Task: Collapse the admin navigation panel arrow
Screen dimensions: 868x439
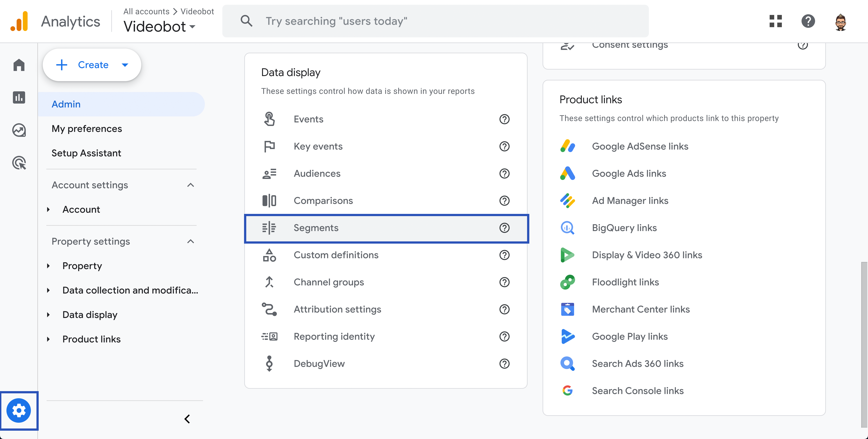Action: click(x=187, y=419)
